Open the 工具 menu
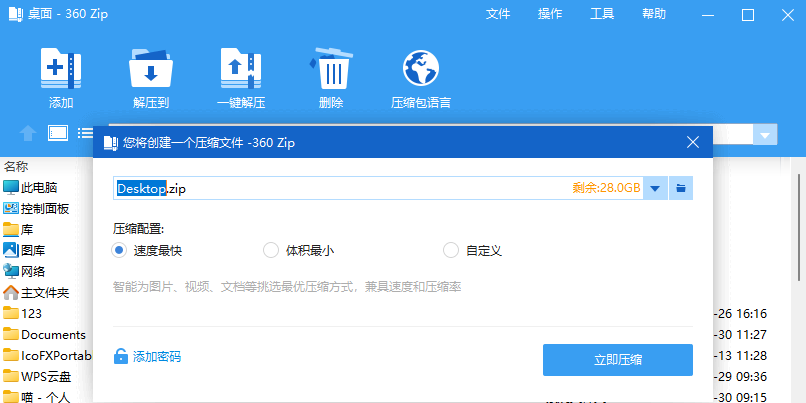This screenshot has height=403, width=806. click(x=602, y=14)
